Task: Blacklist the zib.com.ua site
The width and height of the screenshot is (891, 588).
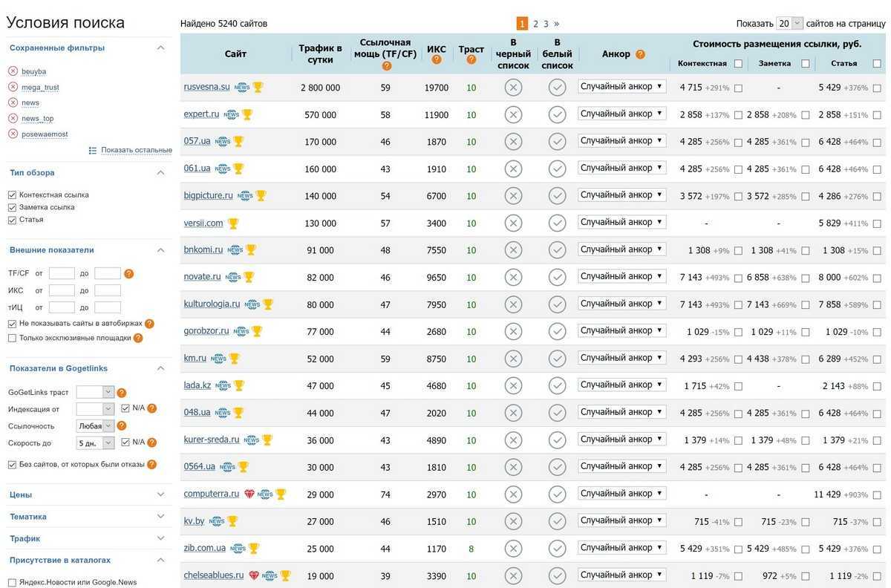Action: [513, 549]
